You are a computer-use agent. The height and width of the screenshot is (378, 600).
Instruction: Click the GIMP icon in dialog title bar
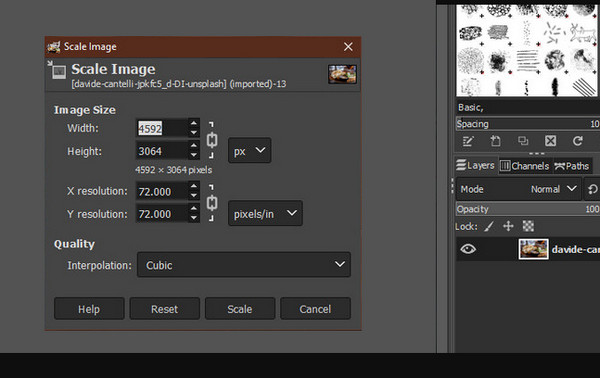(54, 47)
